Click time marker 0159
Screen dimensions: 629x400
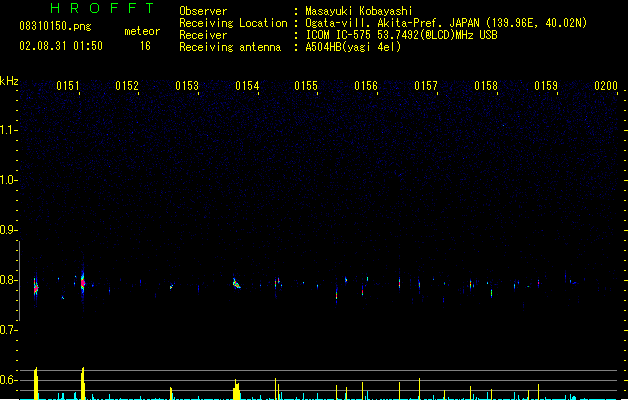(546, 86)
